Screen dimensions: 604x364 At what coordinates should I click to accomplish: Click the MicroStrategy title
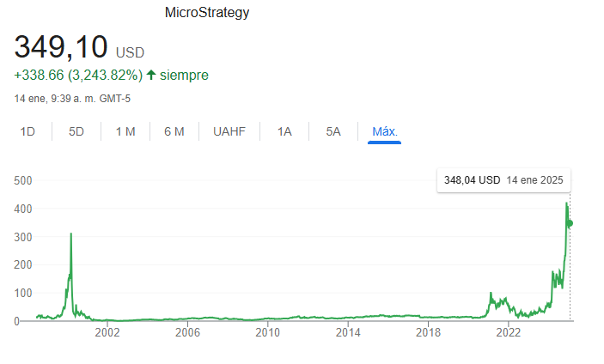(x=207, y=12)
